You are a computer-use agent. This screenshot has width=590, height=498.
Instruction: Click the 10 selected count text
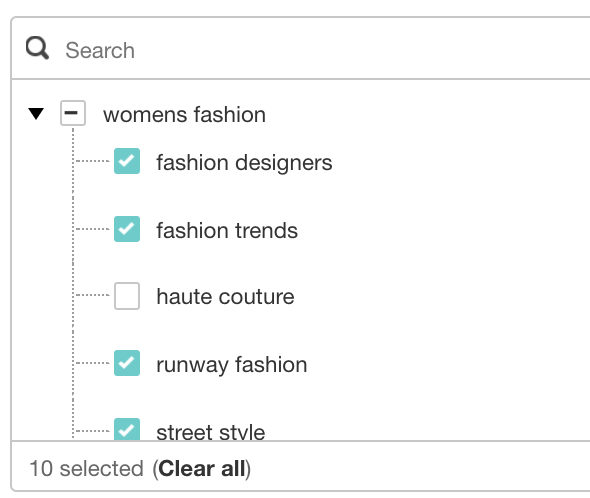[87, 469]
